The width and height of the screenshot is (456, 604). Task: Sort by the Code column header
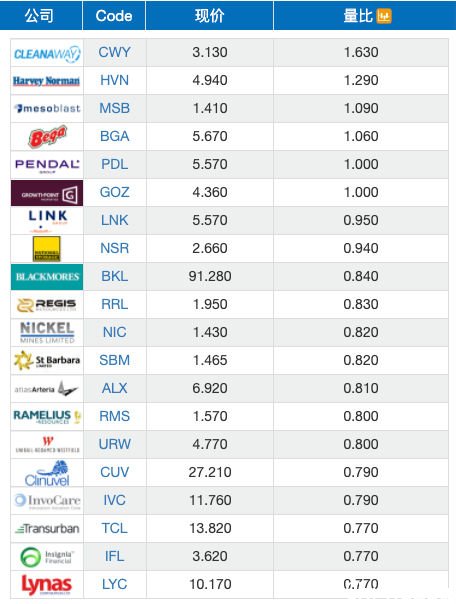pos(114,16)
